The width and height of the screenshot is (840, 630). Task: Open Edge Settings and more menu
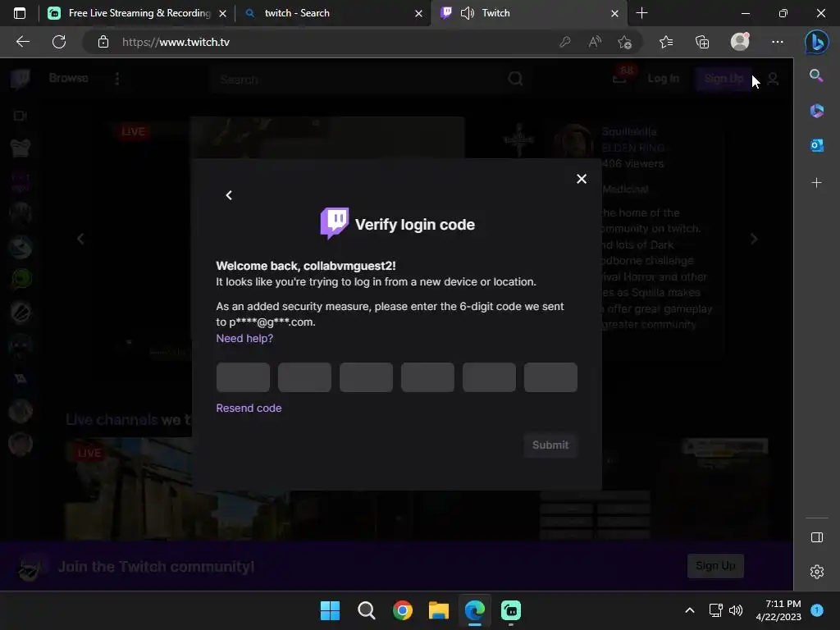click(x=778, y=42)
